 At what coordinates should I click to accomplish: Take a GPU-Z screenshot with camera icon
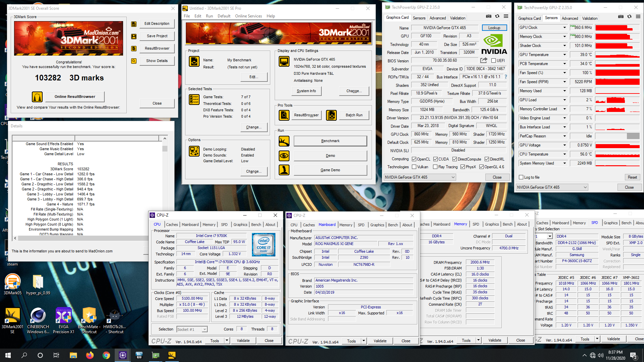[x=489, y=16]
